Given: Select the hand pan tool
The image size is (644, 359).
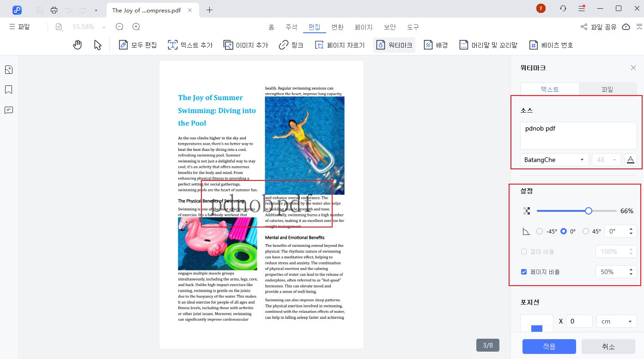Looking at the screenshot, I should [x=78, y=45].
